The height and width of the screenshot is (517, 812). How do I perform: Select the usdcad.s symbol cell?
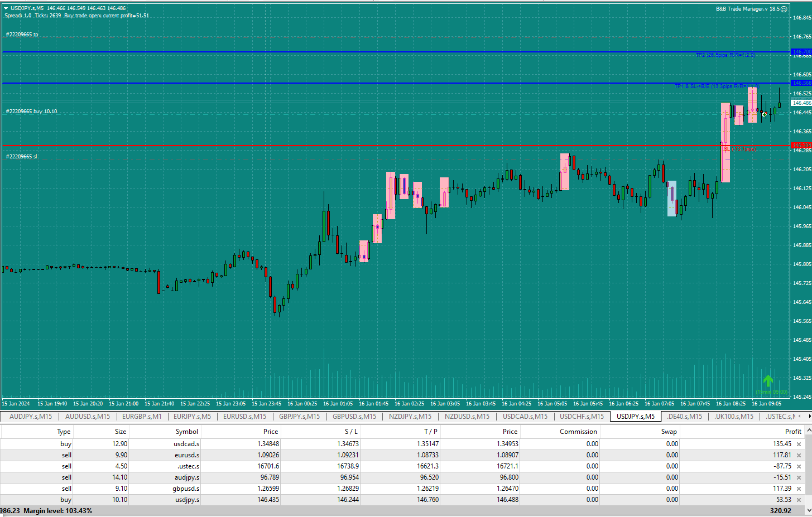pyautogui.click(x=186, y=444)
